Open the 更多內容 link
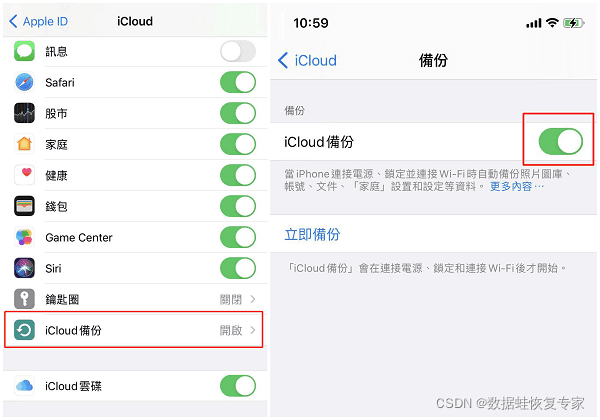 point(517,187)
